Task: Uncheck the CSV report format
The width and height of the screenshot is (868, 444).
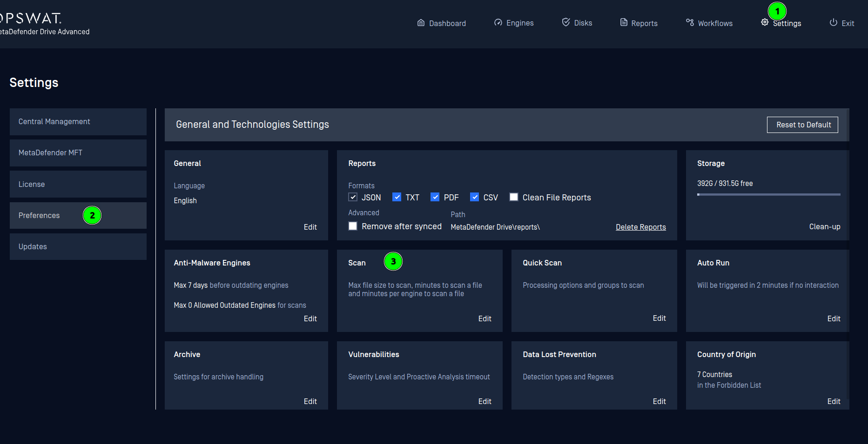Action: pyautogui.click(x=475, y=197)
